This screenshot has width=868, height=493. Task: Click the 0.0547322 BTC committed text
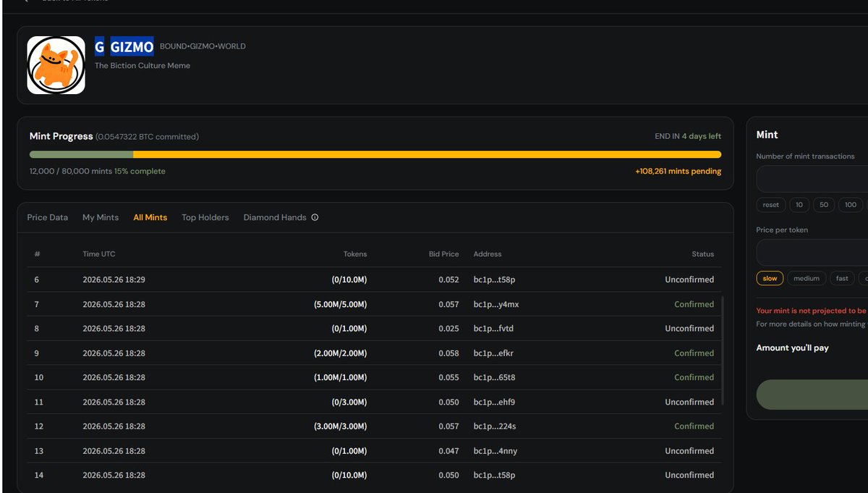pyautogui.click(x=147, y=137)
